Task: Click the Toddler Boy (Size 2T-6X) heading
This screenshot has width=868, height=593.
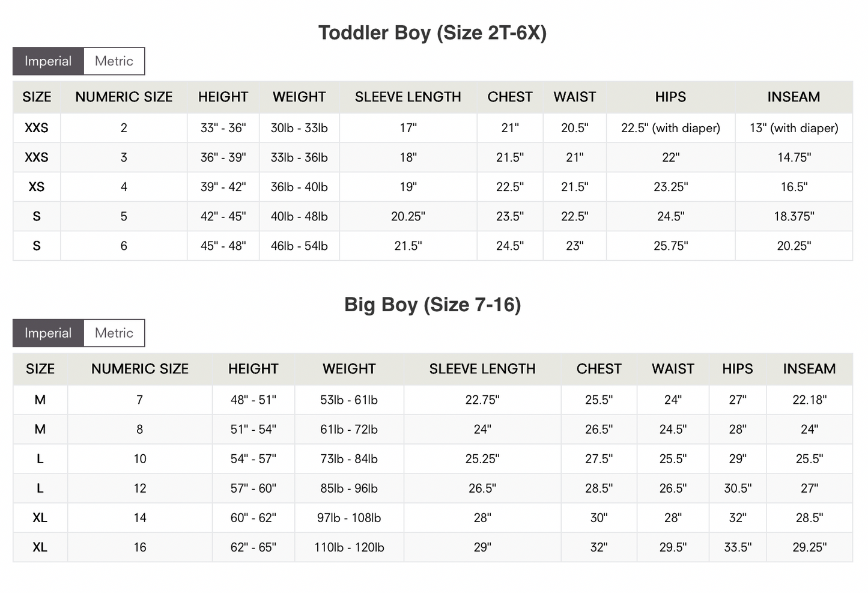Action: click(432, 32)
